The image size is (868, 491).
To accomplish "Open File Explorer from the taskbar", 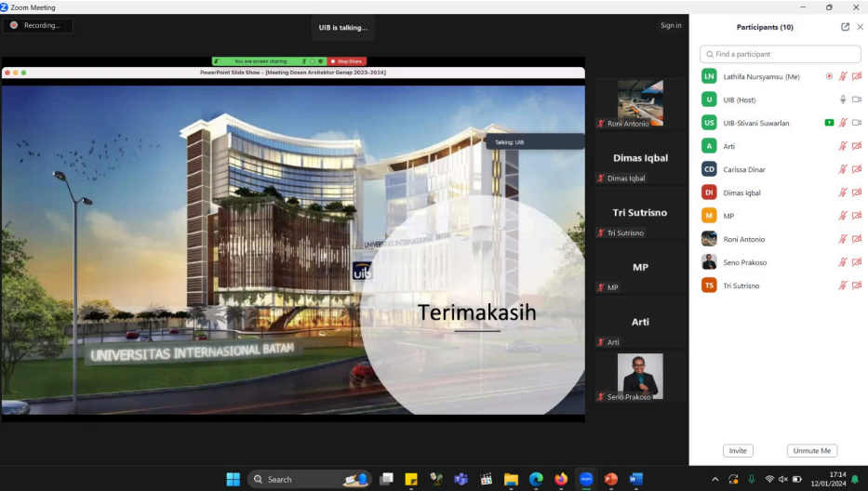I will (511, 479).
